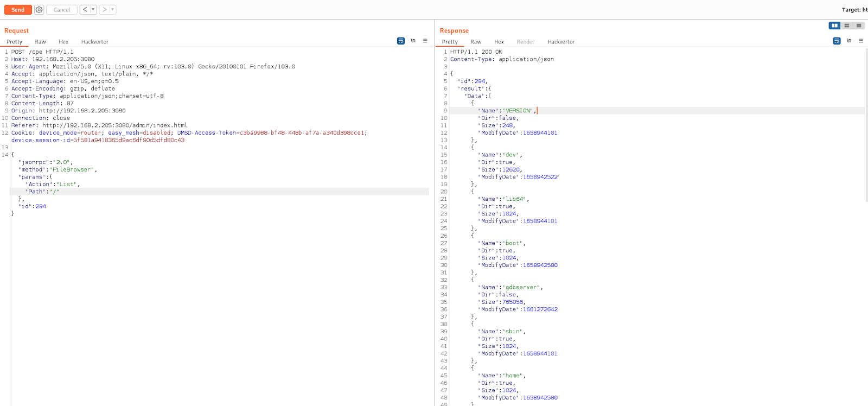The height and width of the screenshot is (406, 868).
Task: Switch Request view to Raw tab
Action: [x=40, y=42]
